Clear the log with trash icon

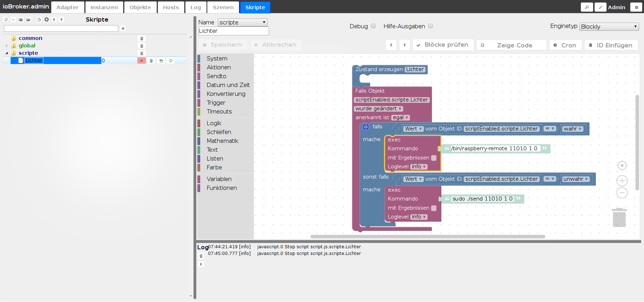pos(201,256)
